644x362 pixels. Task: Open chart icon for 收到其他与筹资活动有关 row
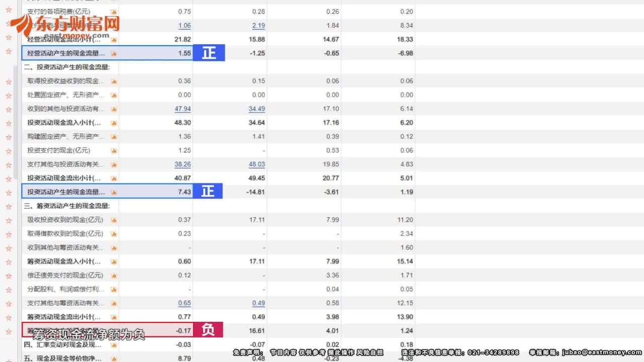pos(114,248)
